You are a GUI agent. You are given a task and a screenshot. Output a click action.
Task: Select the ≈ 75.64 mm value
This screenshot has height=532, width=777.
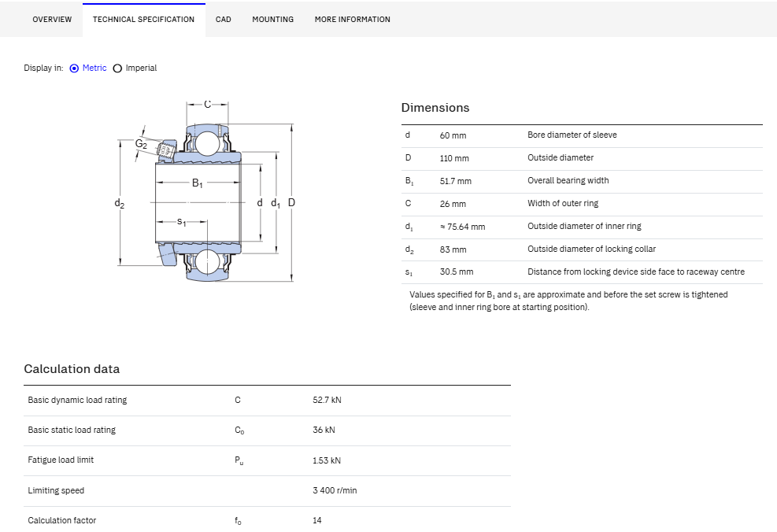pyautogui.click(x=462, y=227)
